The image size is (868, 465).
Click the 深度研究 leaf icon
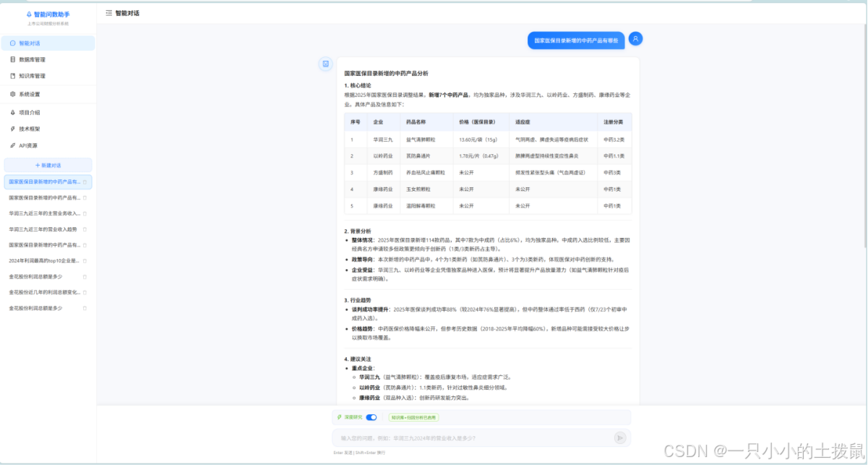(340, 417)
